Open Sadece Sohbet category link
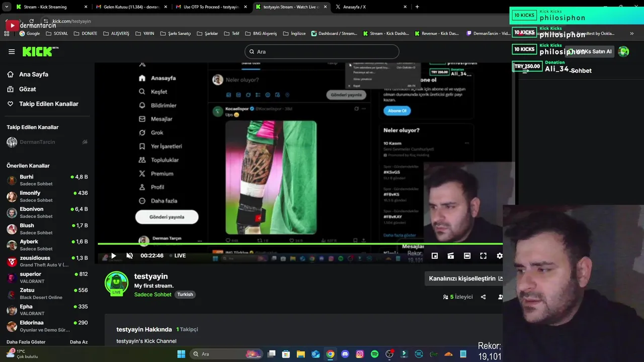644x362 pixels. tap(152, 295)
